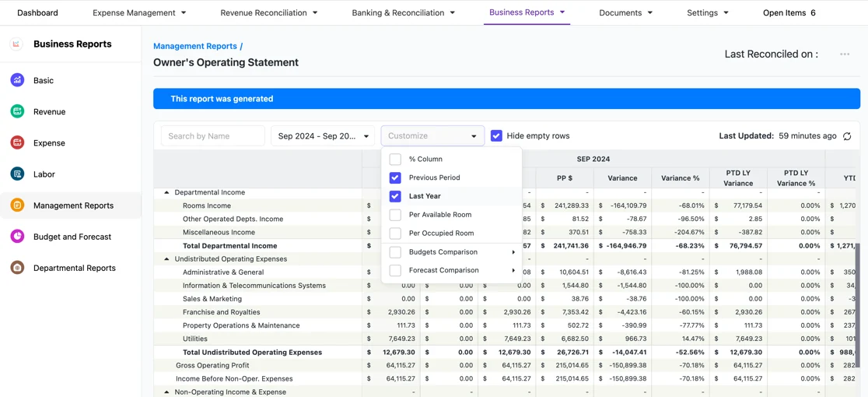The height and width of the screenshot is (397, 868).
Task: Open the Budget and Forecast pie icon
Action: [17, 237]
